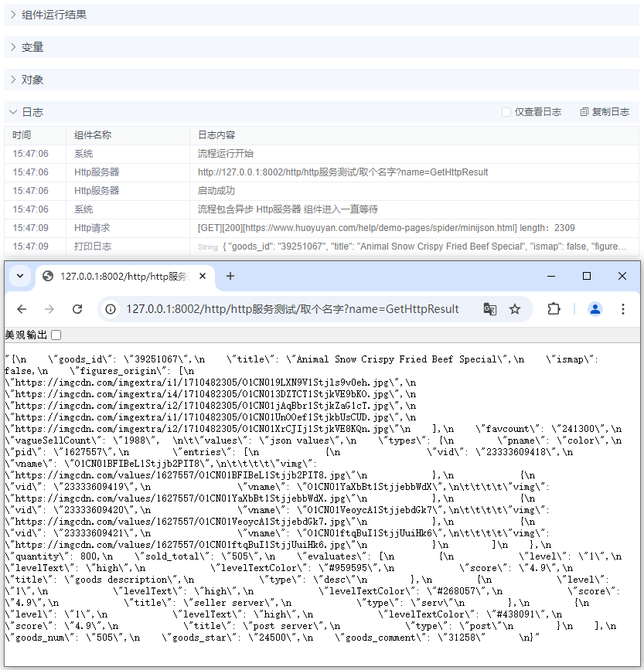The width and height of the screenshot is (644, 670).
Task: Expand the 组件运行结果 panel
Action: (x=49, y=14)
